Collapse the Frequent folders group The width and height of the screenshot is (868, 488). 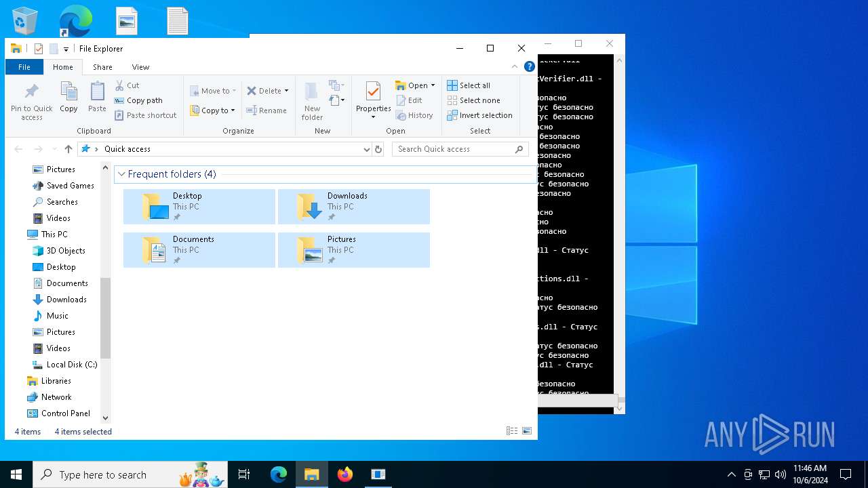pos(121,174)
